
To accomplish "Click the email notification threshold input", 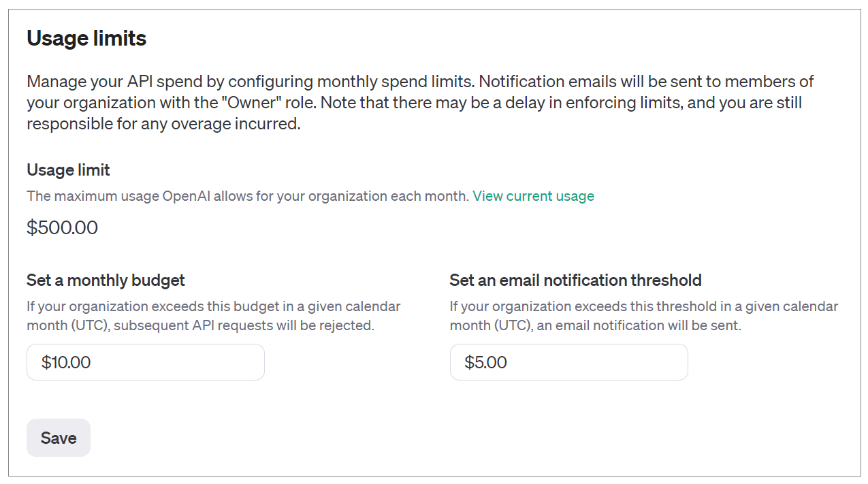I will tap(568, 362).
